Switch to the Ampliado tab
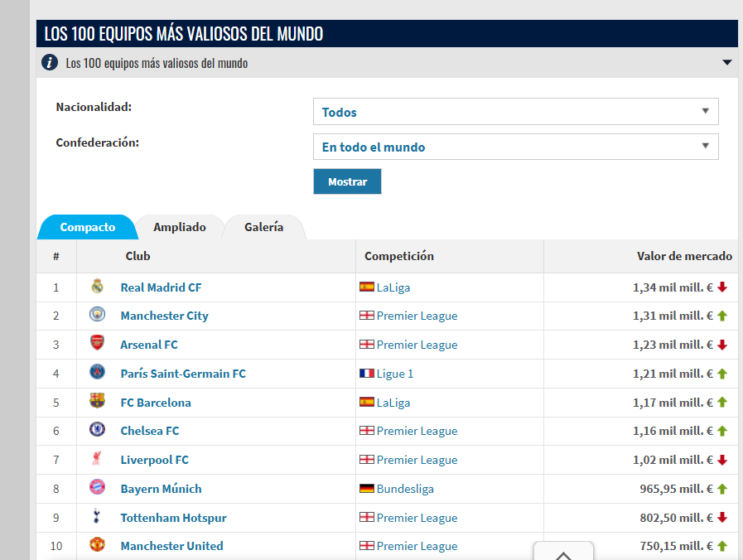 click(x=180, y=227)
